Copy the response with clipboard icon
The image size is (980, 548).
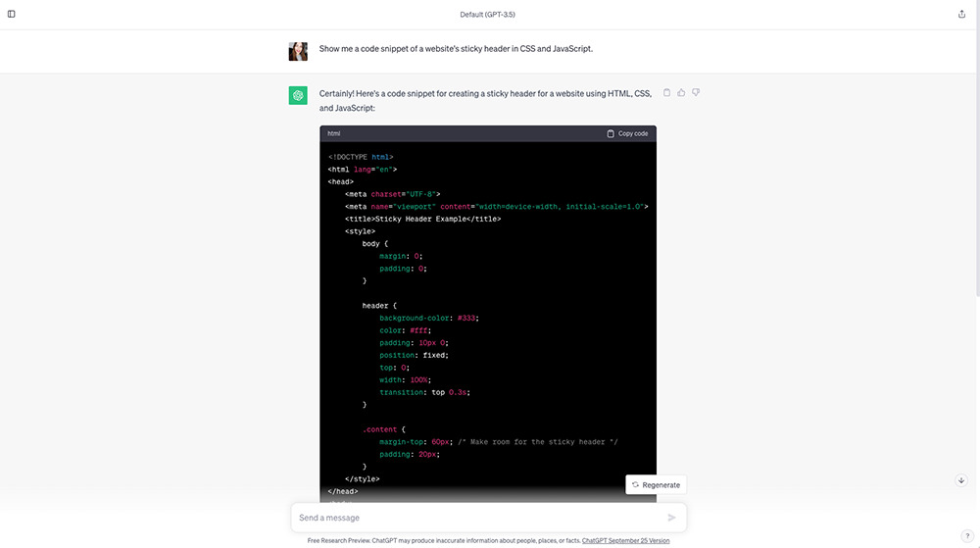[666, 92]
